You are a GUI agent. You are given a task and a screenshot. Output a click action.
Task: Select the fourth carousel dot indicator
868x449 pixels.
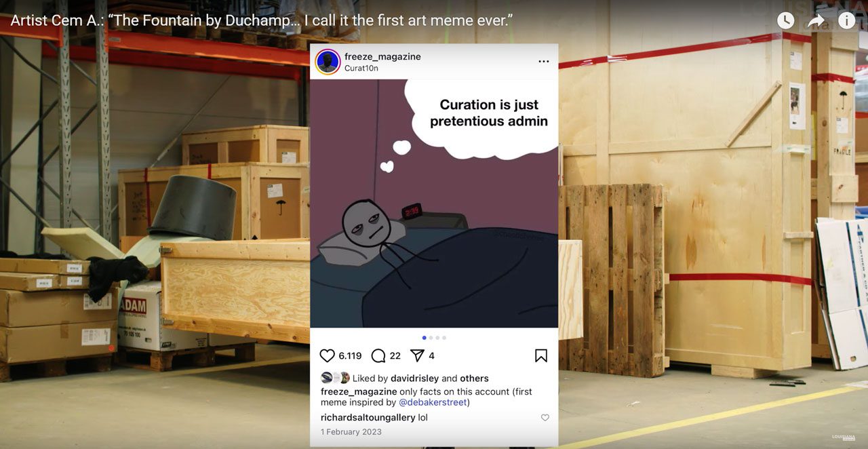click(x=444, y=337)
